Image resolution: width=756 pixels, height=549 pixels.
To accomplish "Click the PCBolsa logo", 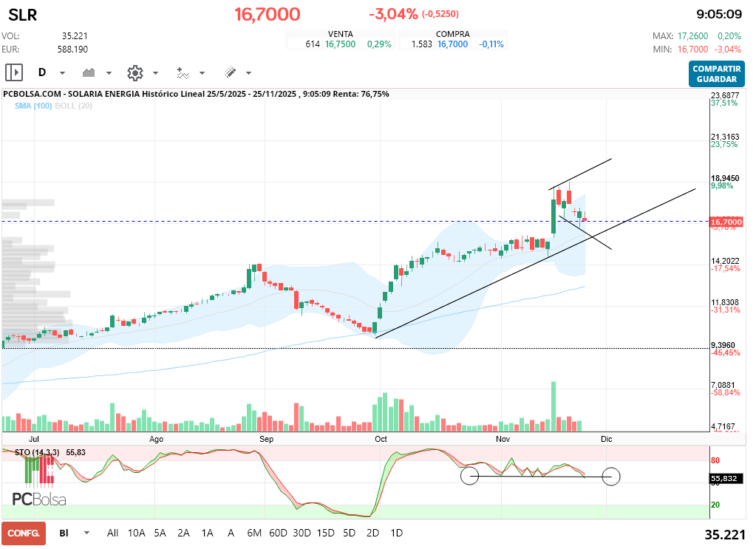I will (39, 499).
